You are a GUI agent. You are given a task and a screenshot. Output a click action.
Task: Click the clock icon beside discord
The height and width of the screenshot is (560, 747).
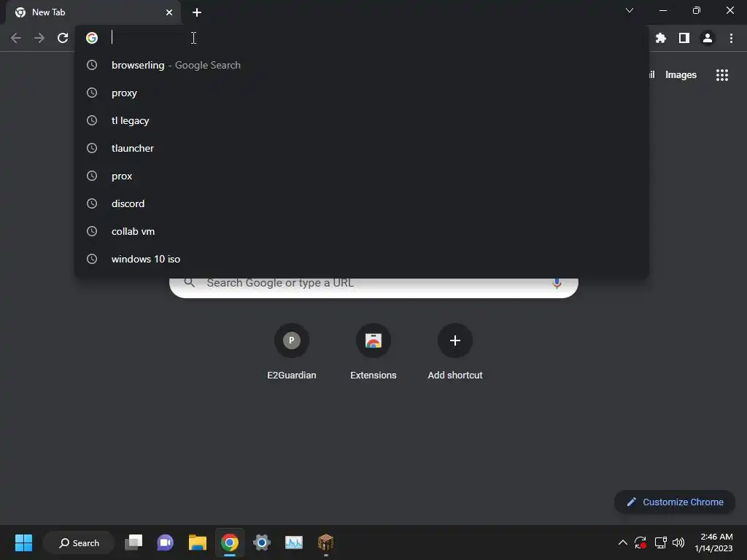pyautogui.click(x=92, y=203)
